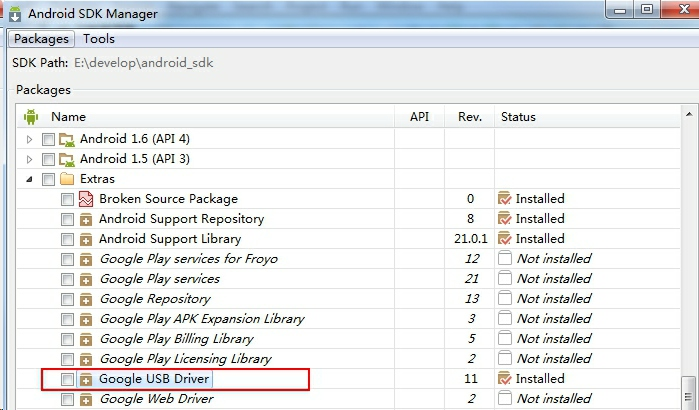Click the Android 1.6 (API 4) folder icon

(67, 139)
